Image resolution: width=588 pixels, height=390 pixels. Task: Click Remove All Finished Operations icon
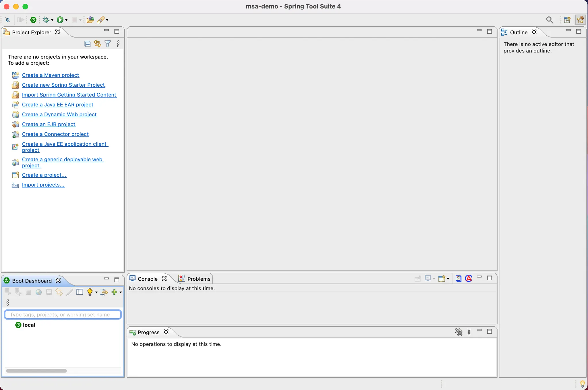459,332
